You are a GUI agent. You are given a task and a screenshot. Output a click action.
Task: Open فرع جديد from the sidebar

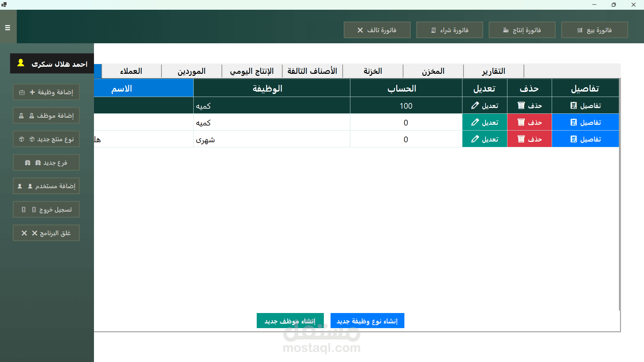point(46,162)
